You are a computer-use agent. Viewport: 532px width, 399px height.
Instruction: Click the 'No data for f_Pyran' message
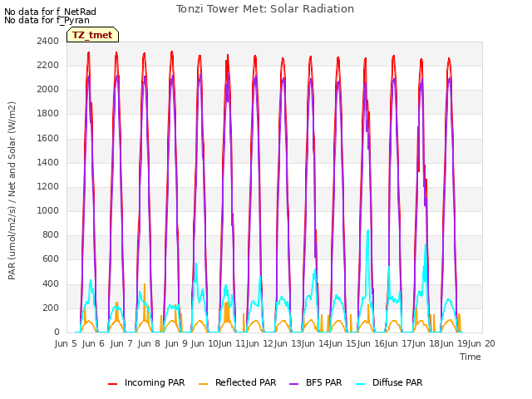[47, 20]
